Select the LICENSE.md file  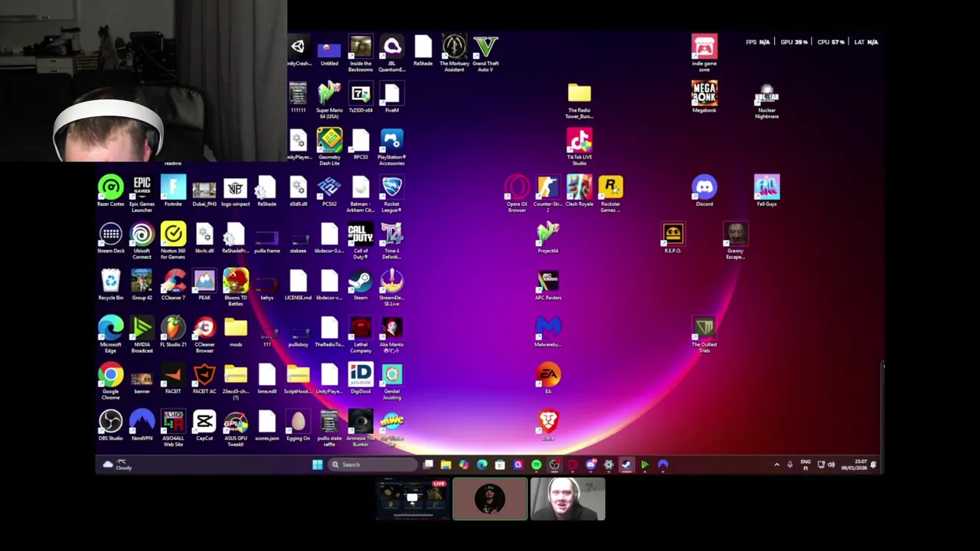(298, 284)
